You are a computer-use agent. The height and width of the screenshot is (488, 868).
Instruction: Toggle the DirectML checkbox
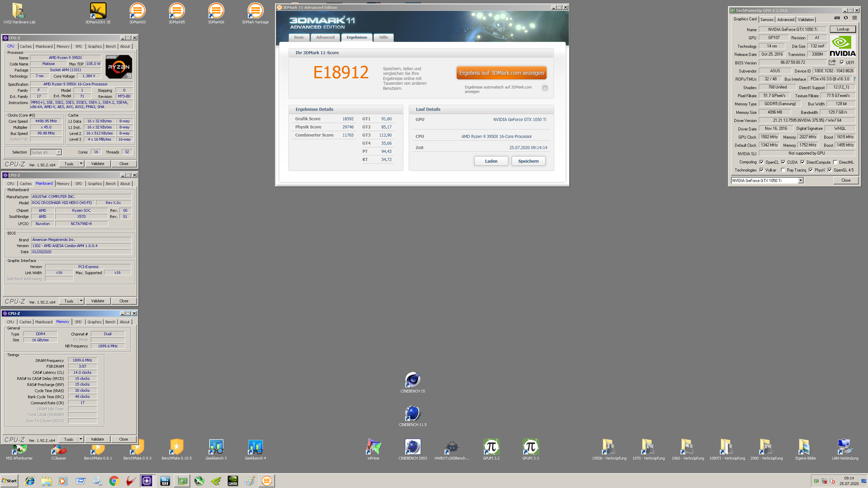tap(835, 162)
